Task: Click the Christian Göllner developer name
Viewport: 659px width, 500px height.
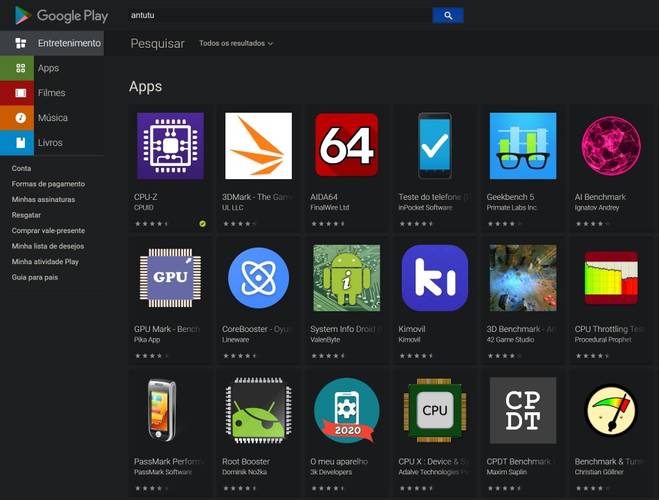Action: 599,472
